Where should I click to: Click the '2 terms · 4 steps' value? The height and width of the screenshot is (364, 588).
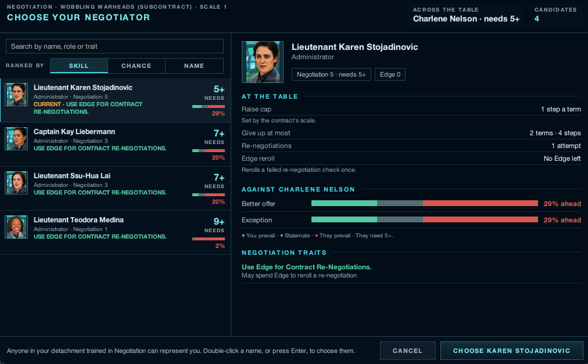[x=555, y=133]
